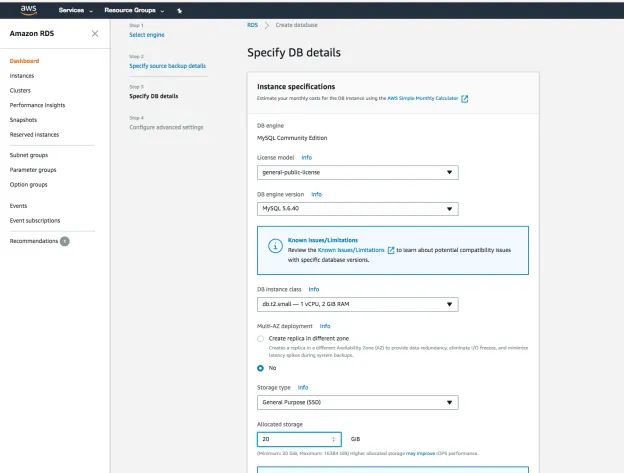Viewport: 624px width, 473px height.
Task: Open Performance Insights in the sidebar
Action: coord(37,105)
